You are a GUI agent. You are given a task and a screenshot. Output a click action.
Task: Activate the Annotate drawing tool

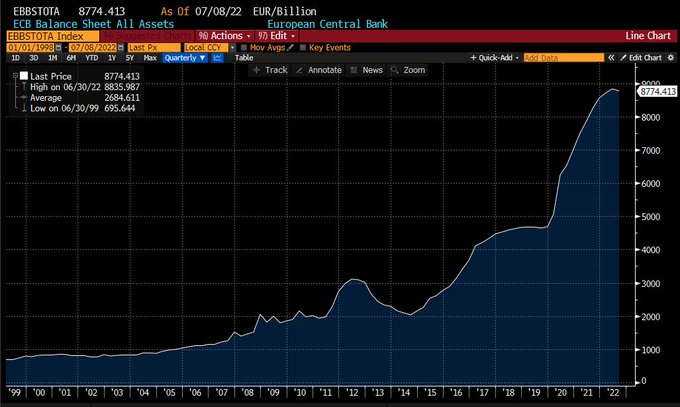[319, 70]
